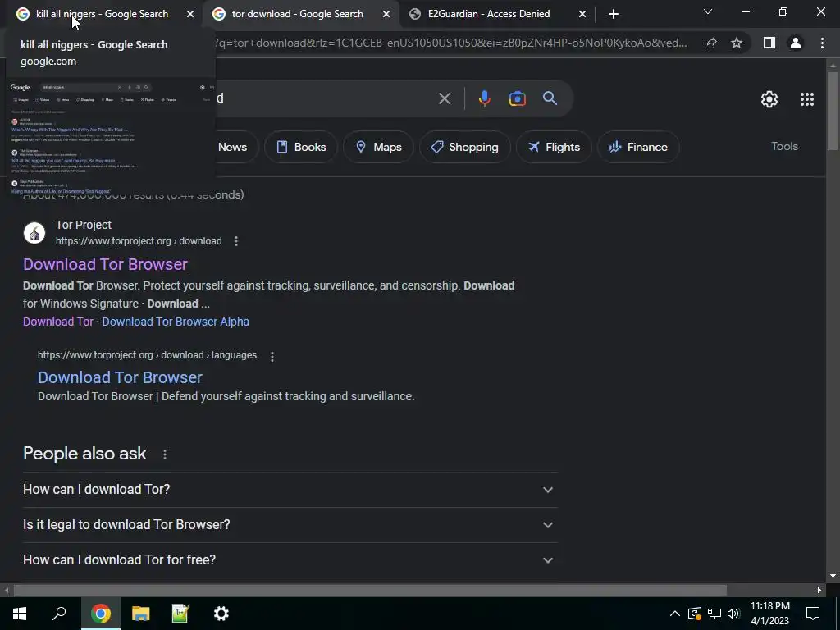Open Windows taskbar search
This screenshot has width=840, height=630.
coord(59,614)
